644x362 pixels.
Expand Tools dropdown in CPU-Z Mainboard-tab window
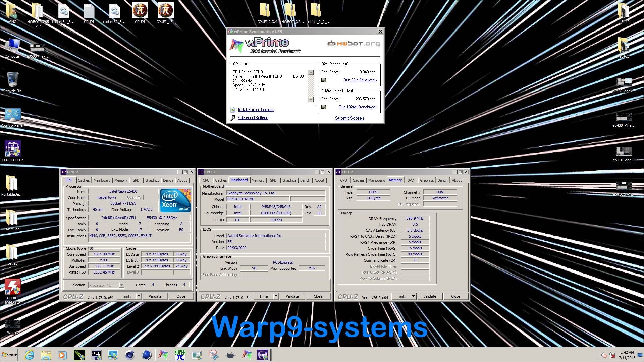[x=276, y=296]
